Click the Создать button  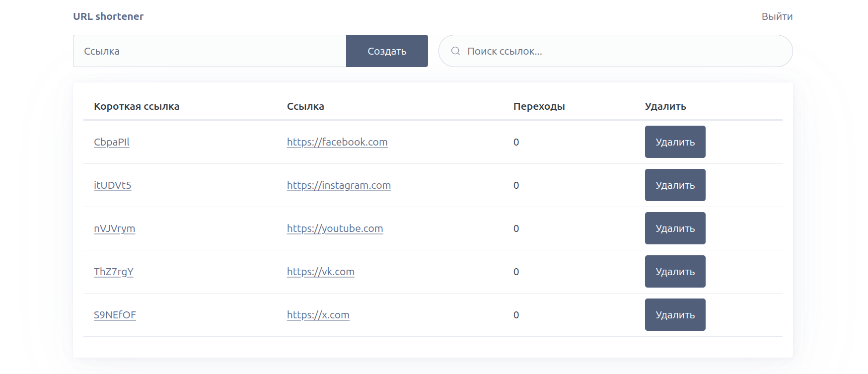click(387, 51)
